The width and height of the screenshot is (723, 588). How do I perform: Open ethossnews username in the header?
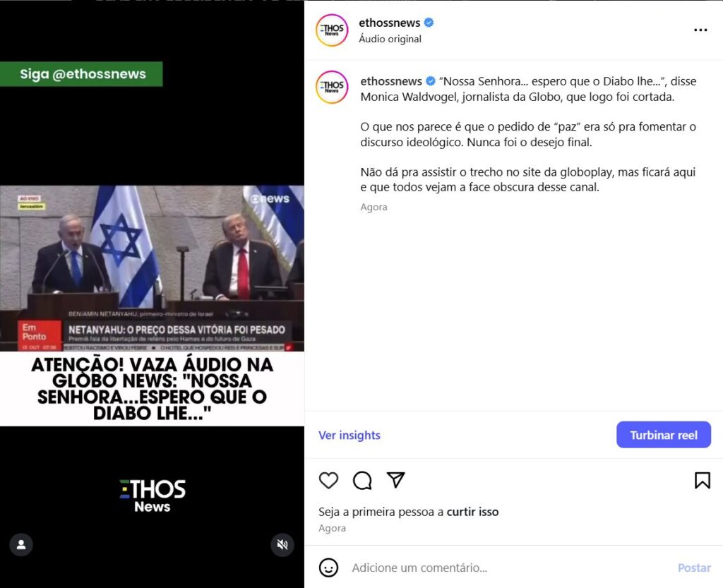pyautogui.click(x=390, y=23)
